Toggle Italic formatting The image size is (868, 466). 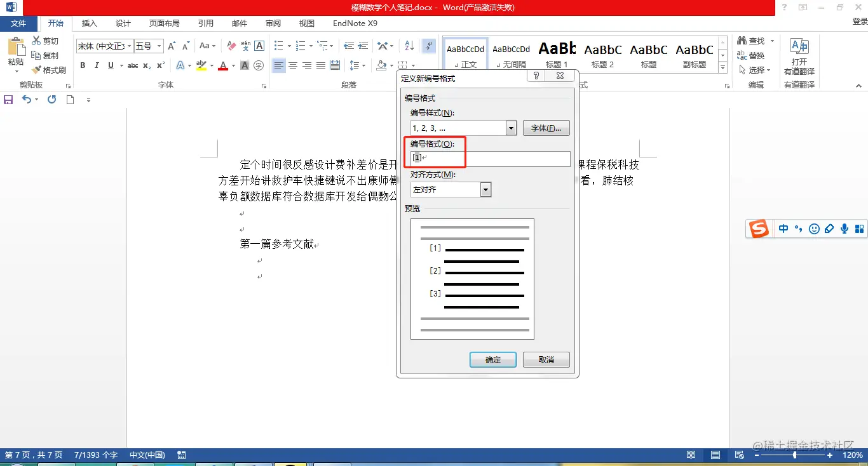[97, 65]
